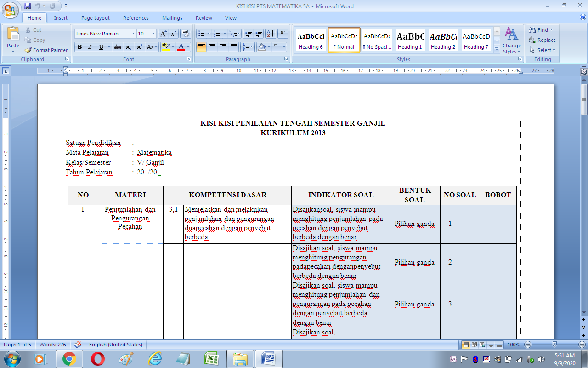Open the Windows Start menu
Image resolution: width=588 pixels, height=368 pixels.
[11, 359]
